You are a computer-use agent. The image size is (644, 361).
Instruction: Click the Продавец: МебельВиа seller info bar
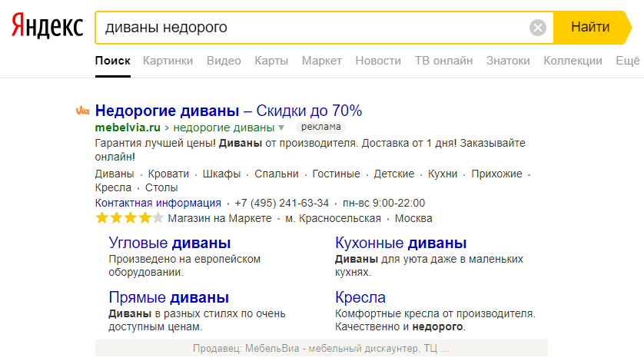321,348
